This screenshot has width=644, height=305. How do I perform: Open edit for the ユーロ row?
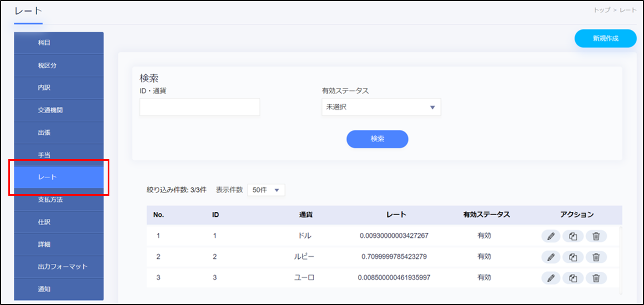point(551,278)
